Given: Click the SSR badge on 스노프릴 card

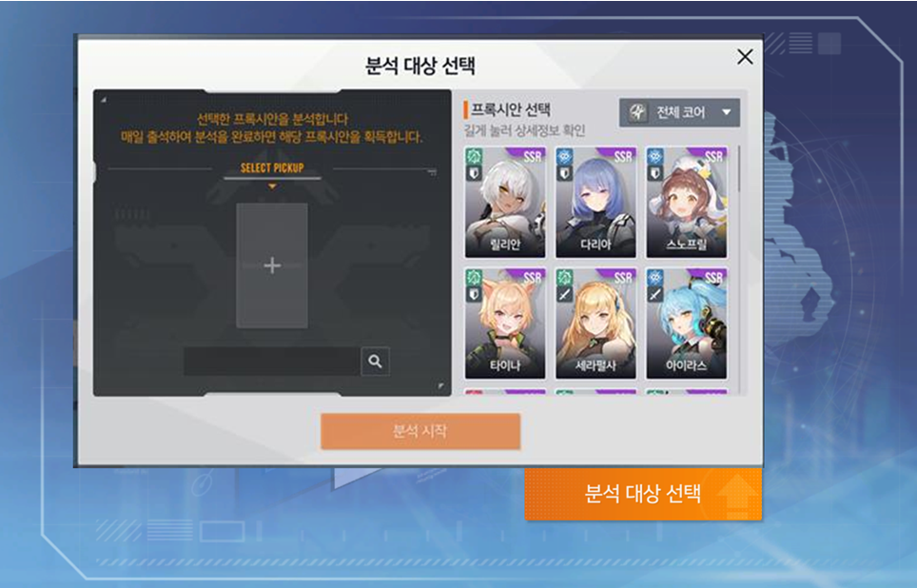Looking at the screenshot, I should [x=712, y=156].
